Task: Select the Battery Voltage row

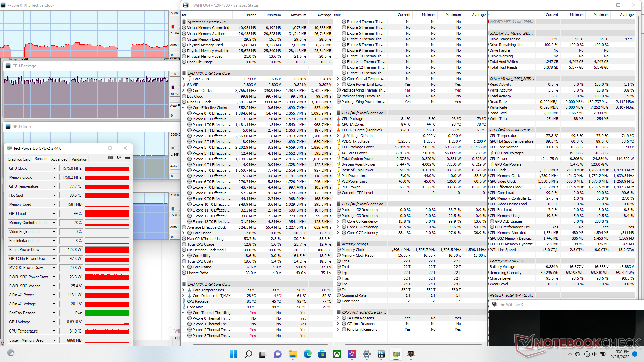Action: click(x=562, y=267)
